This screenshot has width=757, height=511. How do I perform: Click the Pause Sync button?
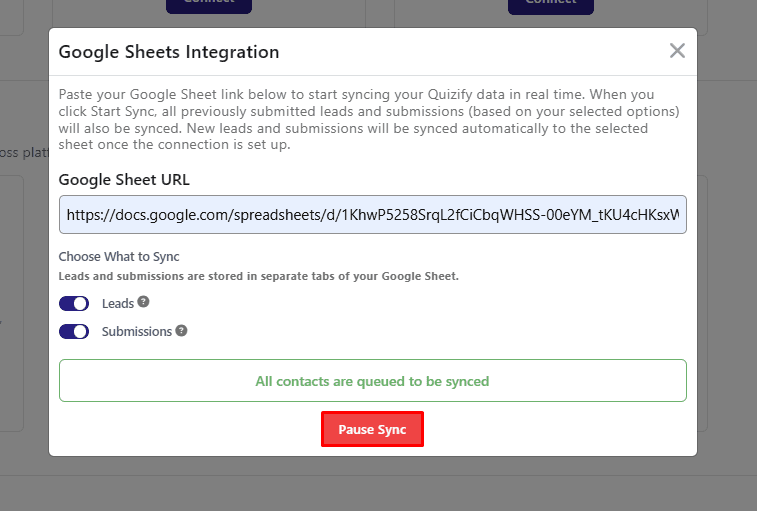coord(372,429)
